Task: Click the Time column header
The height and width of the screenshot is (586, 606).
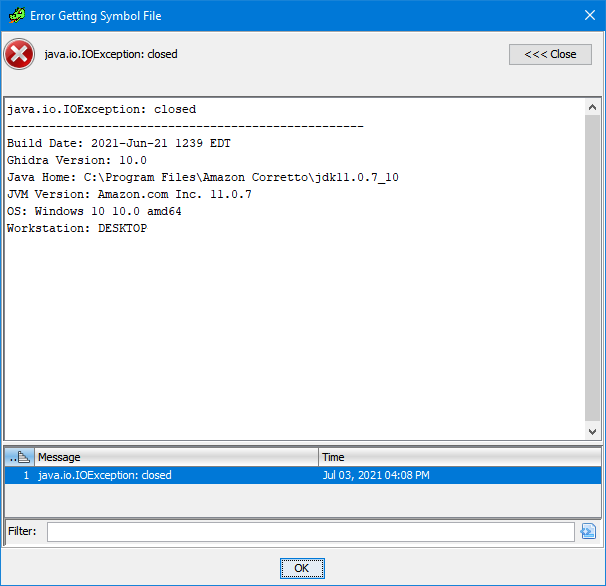Action: pyautogui.click(x=460, y=457)
